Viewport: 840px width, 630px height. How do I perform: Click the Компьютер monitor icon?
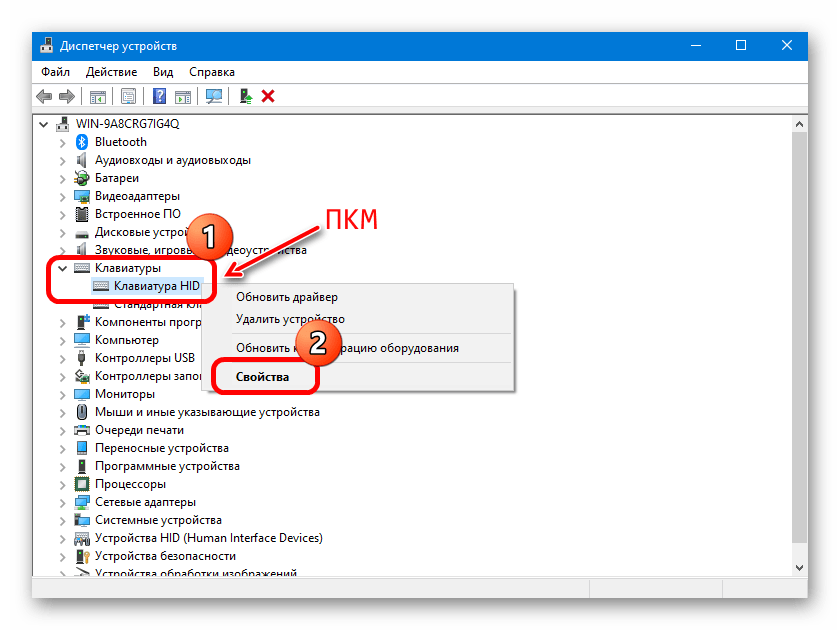tap(81, 340)
